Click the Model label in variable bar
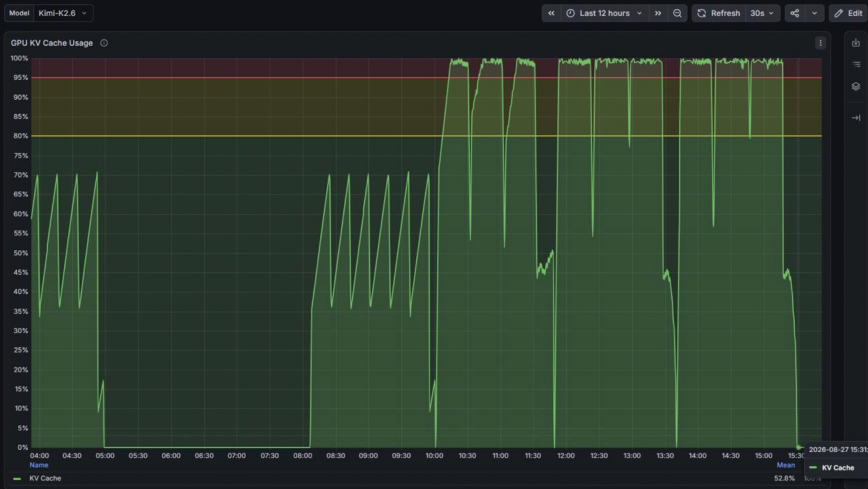This screenshot has width=868, height=489. tap(19, 13)
